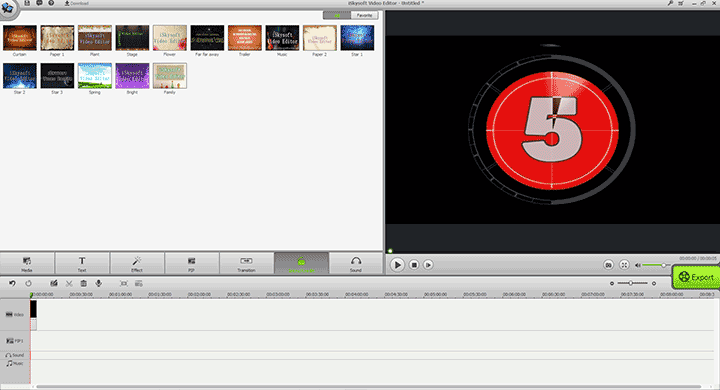Image resolution: width=720 pixels, height=390 pixels.
Task: Switch to the PIP tab
Action: coord(191,264)
